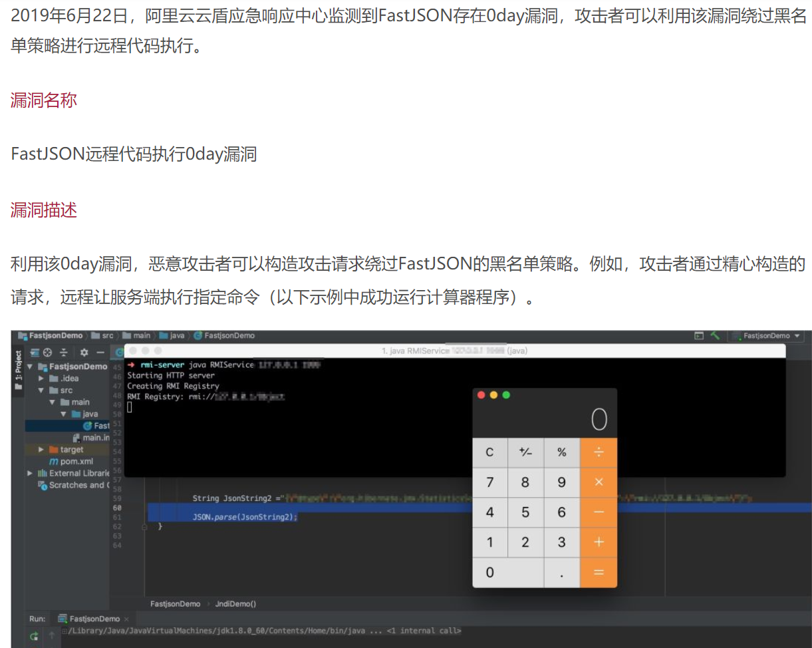Select the target folder row
This screenshot has height=648, width=812.
click(67, 450)
